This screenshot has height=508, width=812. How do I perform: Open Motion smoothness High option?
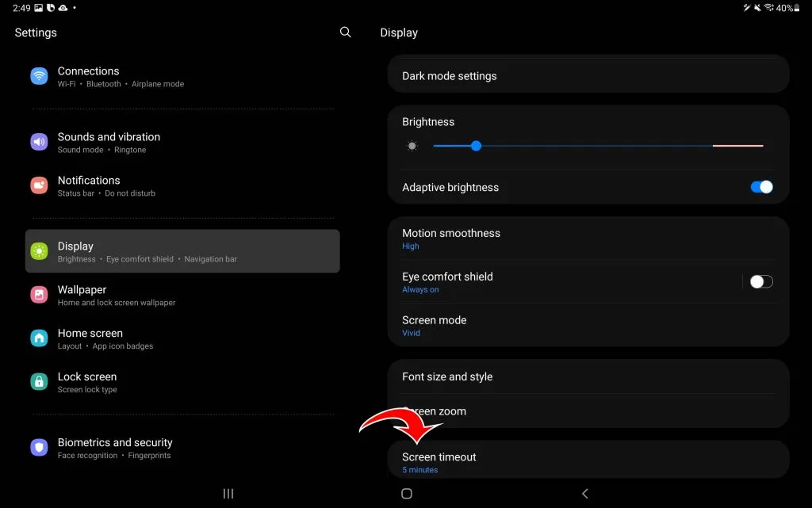pyautogui.click(x=588, y=239)
